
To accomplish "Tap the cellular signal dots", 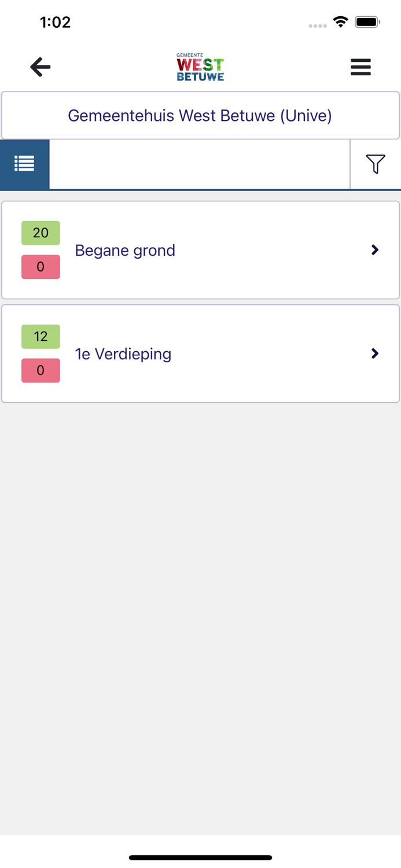I will click(x=318, y=25).
